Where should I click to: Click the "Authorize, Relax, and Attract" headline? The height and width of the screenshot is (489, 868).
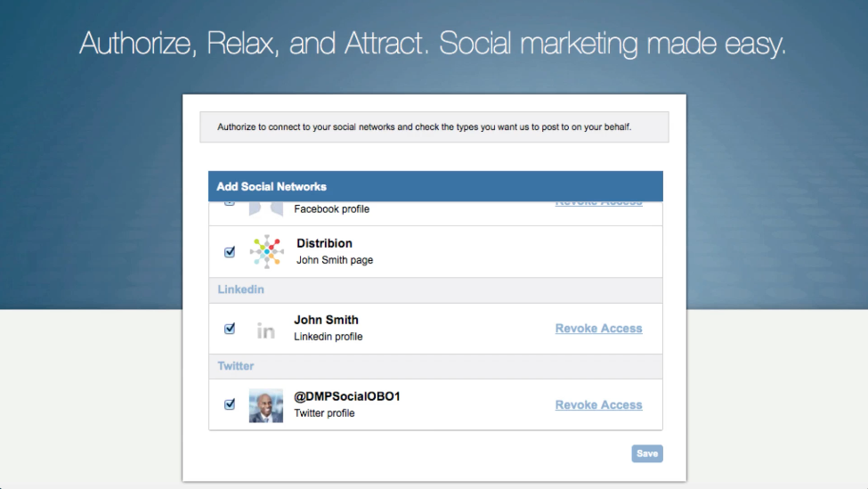coord(433,43)
